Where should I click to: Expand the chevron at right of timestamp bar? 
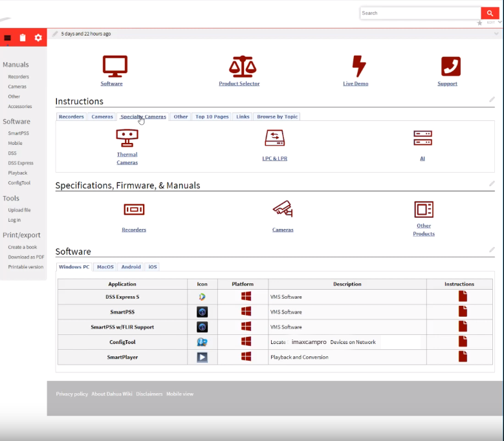[x=496, y=34]
